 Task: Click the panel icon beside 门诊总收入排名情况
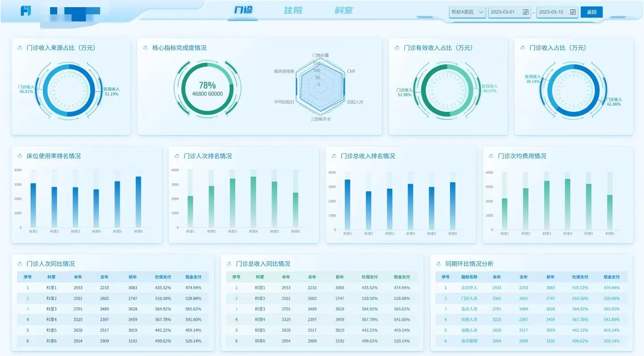(x=334, y=156)
